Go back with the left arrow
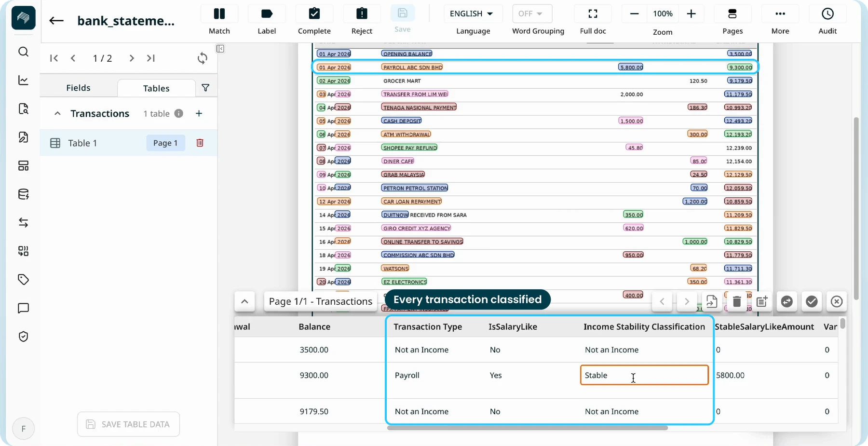The height and width of the screenshot is (446, 868). tap(56, 20)
